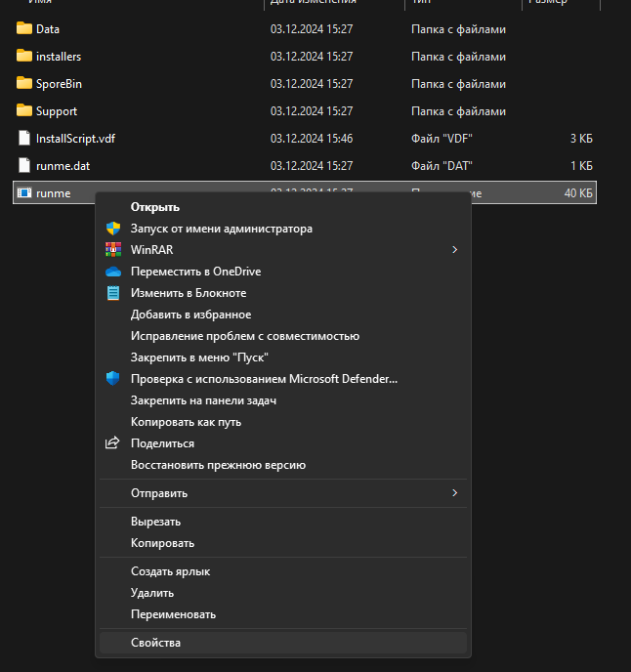Select the runme.dat file name
Screen dimensions: 631x672
[63, 166]
